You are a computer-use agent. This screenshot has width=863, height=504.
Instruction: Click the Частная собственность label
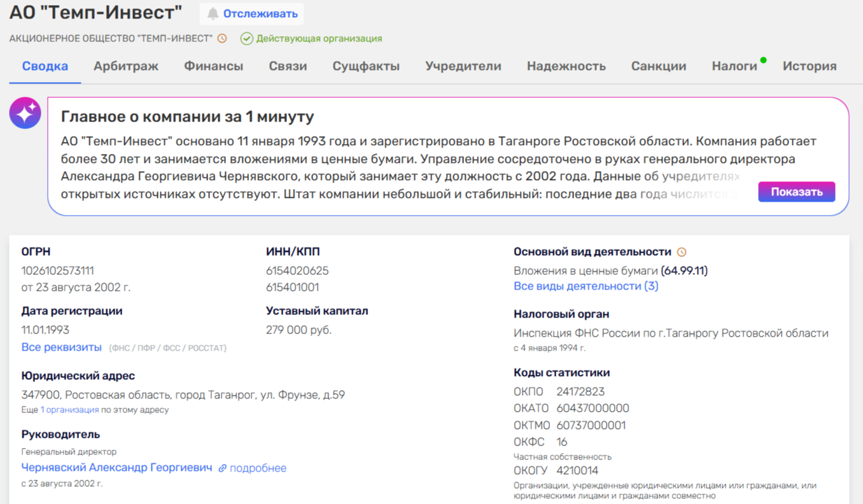click(563, 456)
